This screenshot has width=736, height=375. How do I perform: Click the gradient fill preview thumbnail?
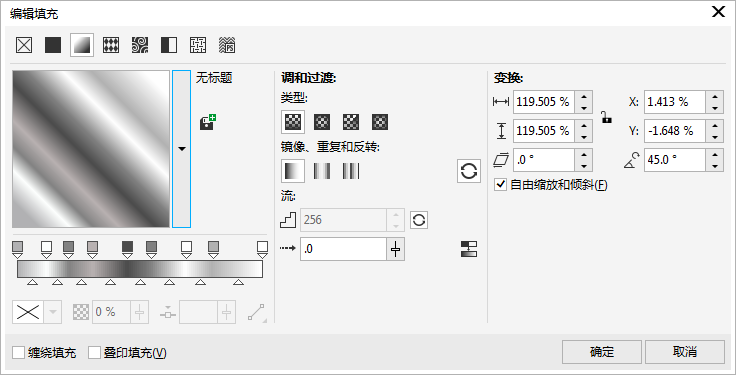(91, 149)
